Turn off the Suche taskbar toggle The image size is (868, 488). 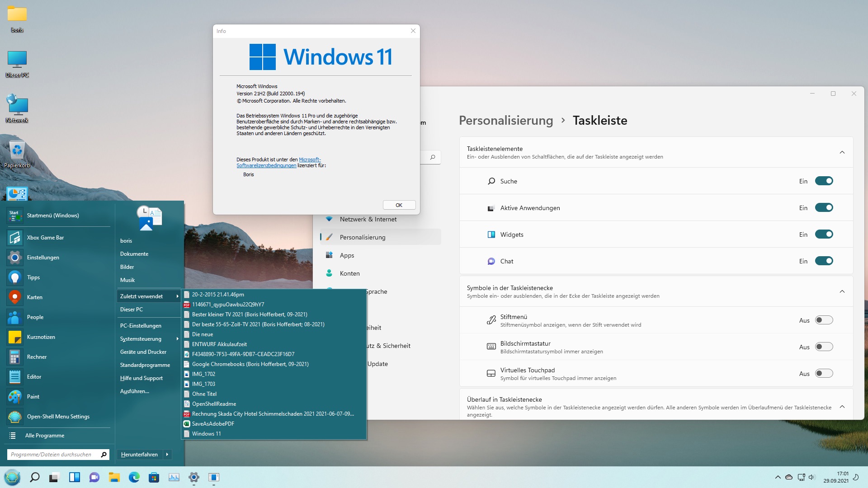pos(824,181)
